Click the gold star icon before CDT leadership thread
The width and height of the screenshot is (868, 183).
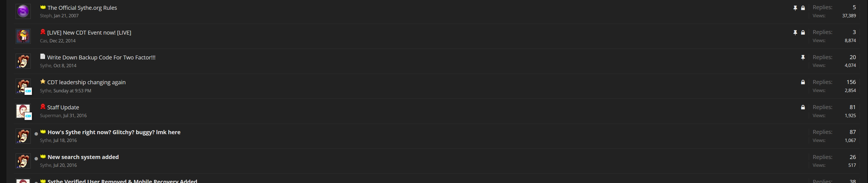43,81
